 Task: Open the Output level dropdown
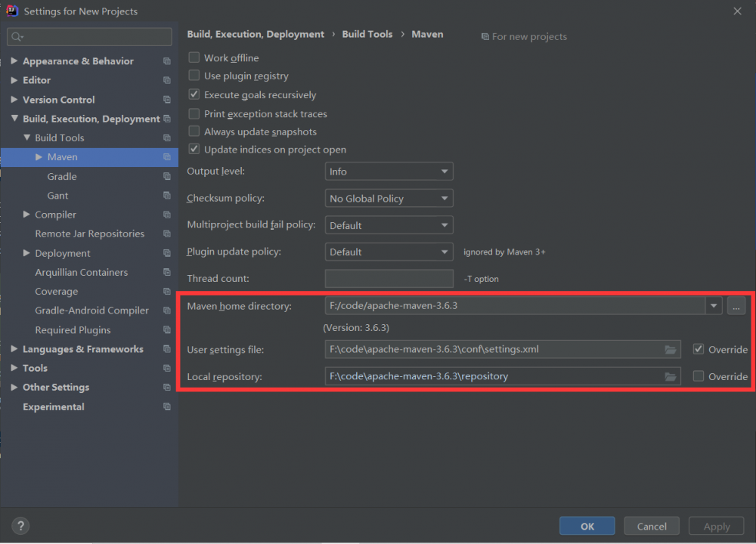click(x=389, y=172)
